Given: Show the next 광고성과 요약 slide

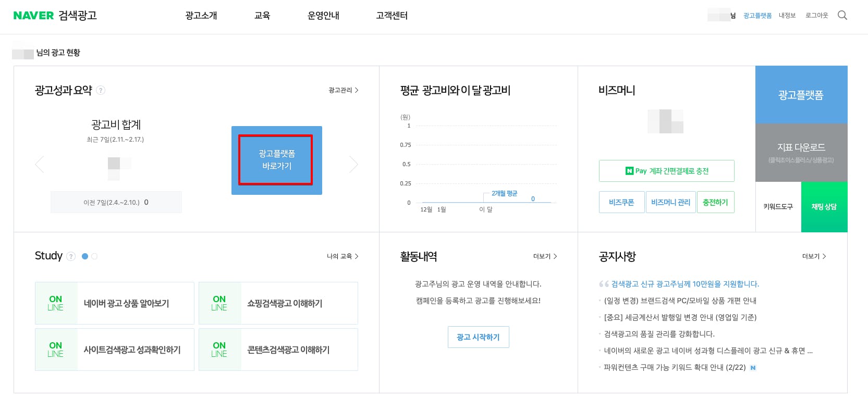Looking at the screenshot, I should click(353, 164).
